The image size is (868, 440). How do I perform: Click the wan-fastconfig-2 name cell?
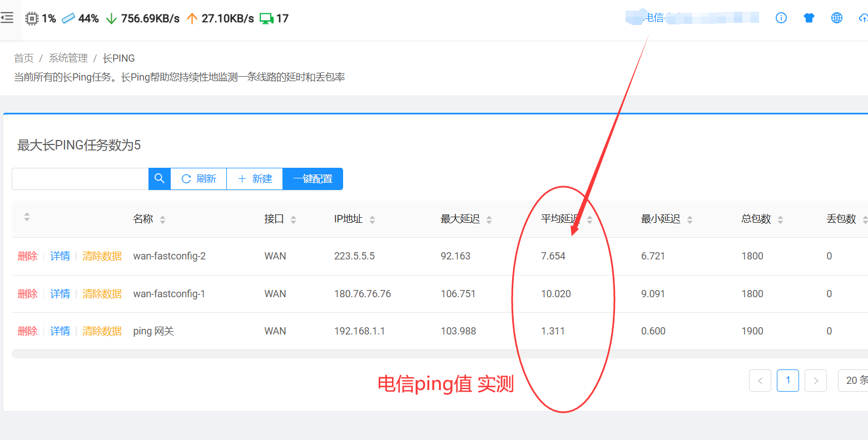pos(170,256)
